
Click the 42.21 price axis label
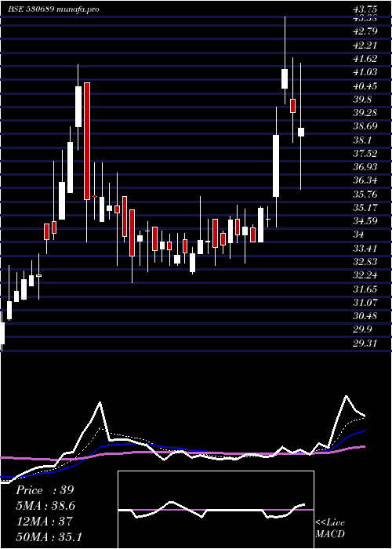click(365, 45)
